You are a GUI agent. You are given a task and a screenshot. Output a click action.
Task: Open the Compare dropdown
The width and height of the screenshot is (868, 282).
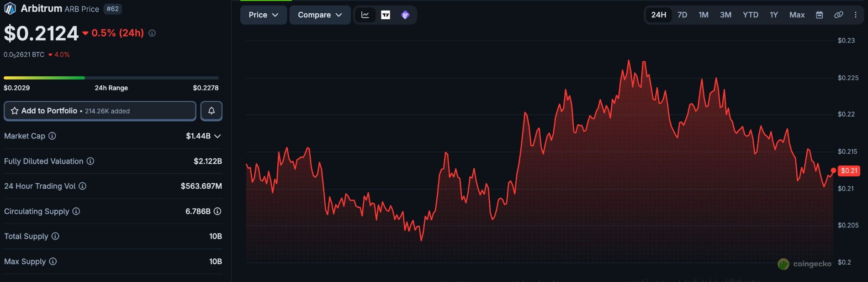pyautogui.click(x=320, y=15)
